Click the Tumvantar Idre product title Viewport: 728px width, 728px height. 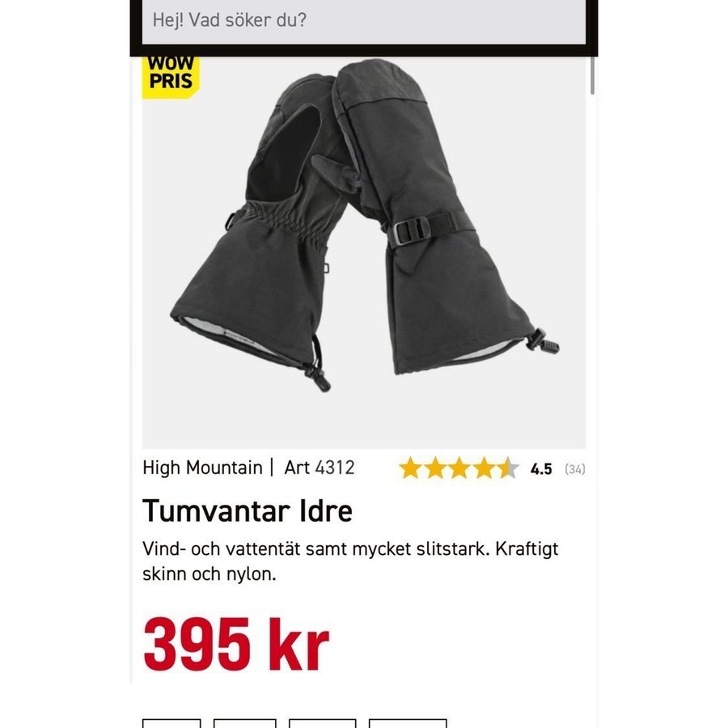coord(248,510)
